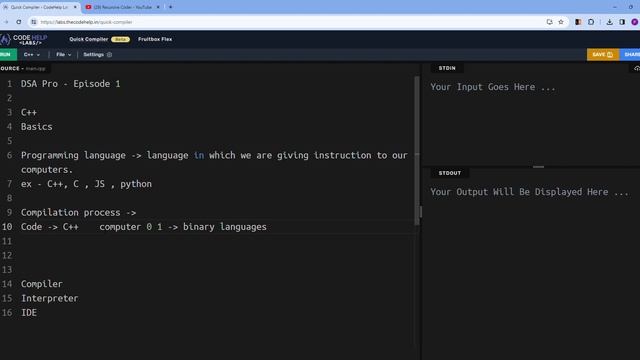Screen dimensions: 640x360
Task: Switch to the YouTube browser tab
Action: click(x=122, y=7)
